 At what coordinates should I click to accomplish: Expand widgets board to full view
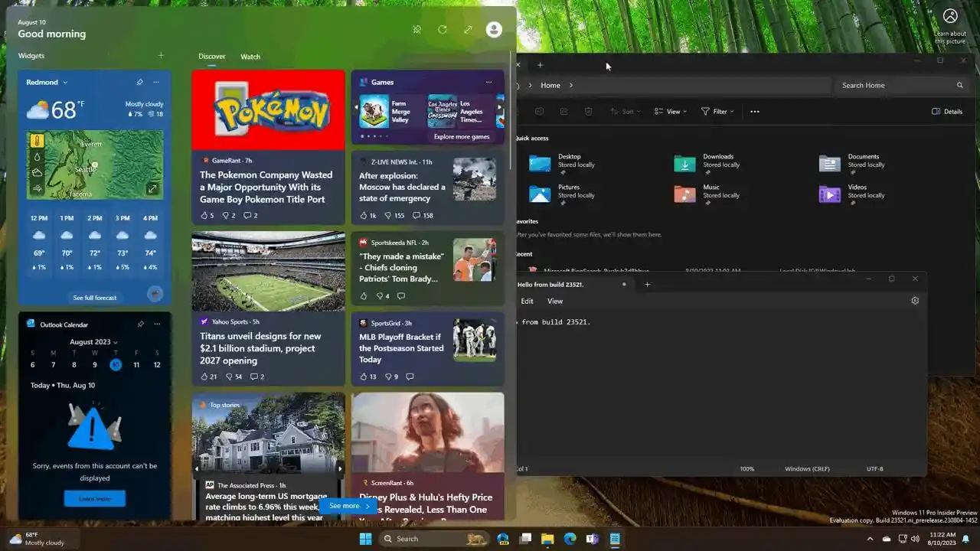[x=468, y=30]
